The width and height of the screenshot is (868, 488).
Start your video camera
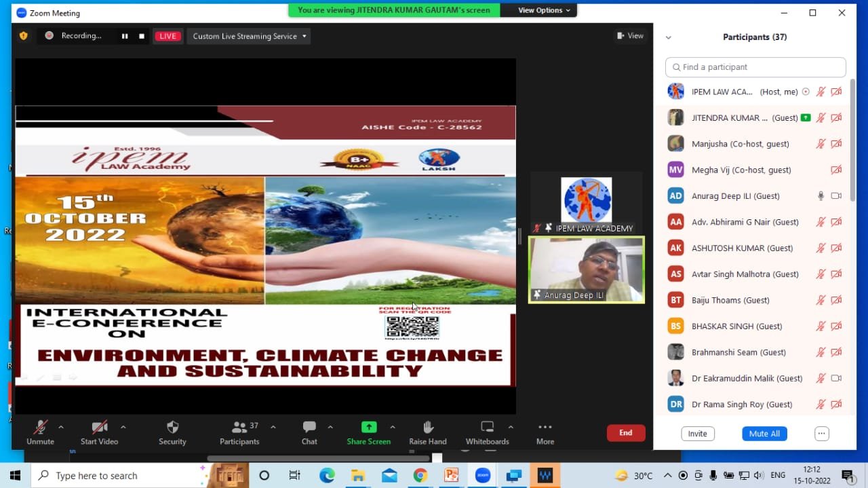point(99,428)
